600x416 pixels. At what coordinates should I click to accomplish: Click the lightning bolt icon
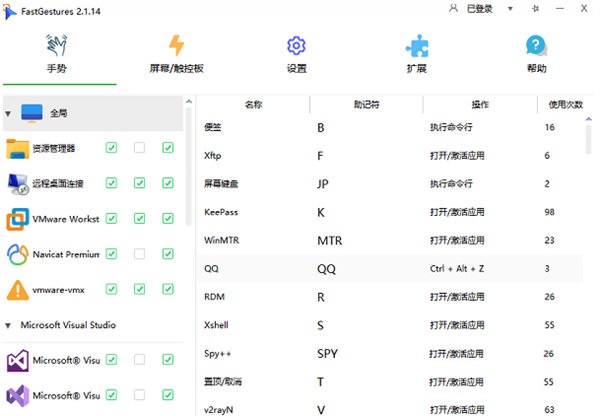coord(176,45)
